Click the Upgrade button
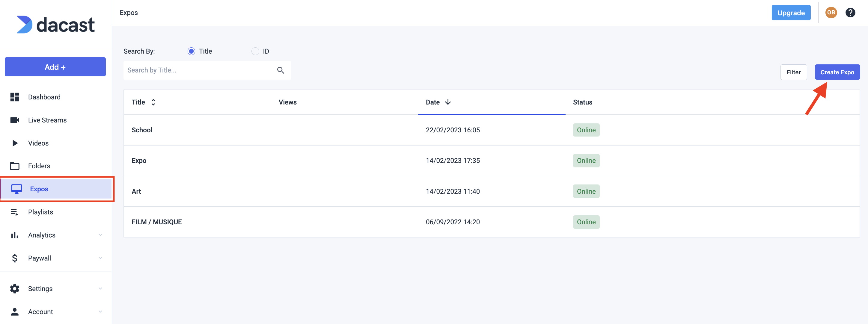This screenshot has width=868, height=324. [791, 13]
